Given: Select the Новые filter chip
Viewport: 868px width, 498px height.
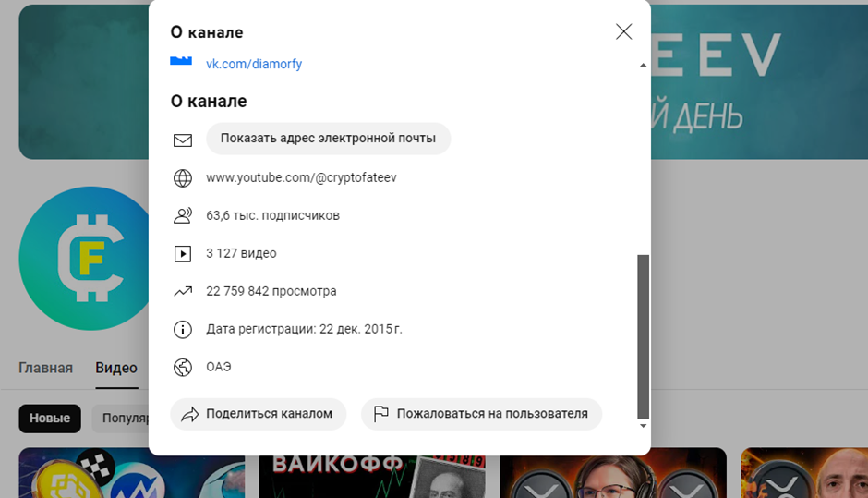Looking at the screenshot, I should coord(50,419).
